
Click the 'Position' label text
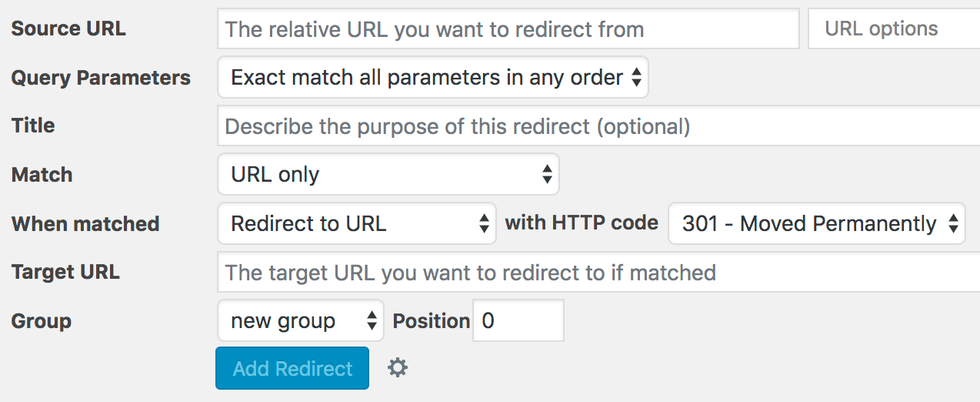pos(431,321)
